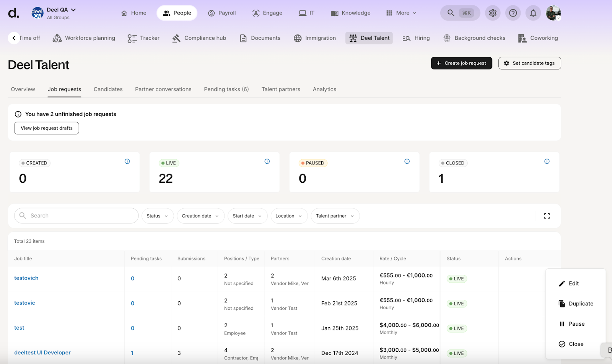612x364 pixels.
Task: Go to Payroll in top navigation
Action: point(222,13)
